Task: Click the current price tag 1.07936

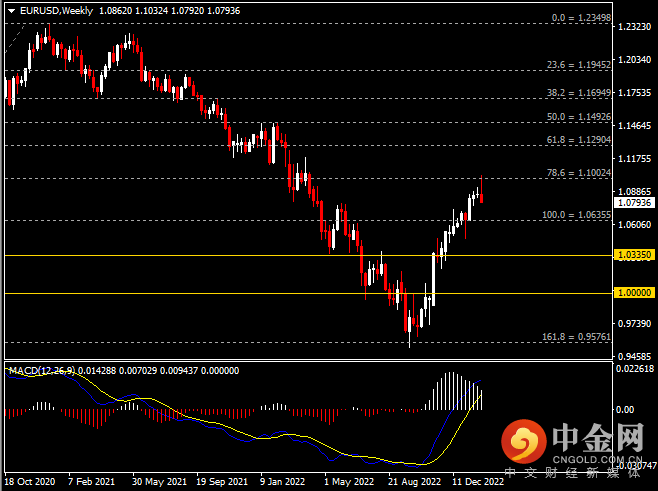Action: (x=636, y=202)
